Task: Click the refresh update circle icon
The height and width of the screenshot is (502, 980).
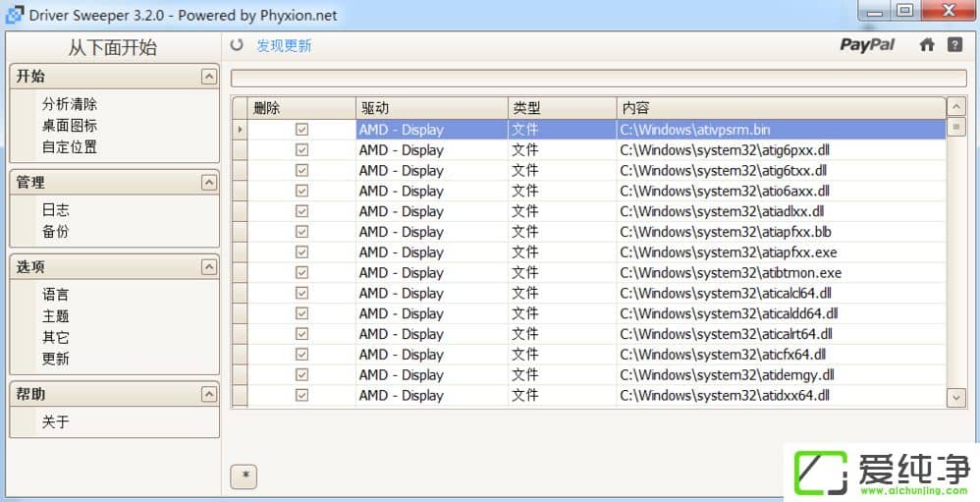Action: [x=237, y=45]
